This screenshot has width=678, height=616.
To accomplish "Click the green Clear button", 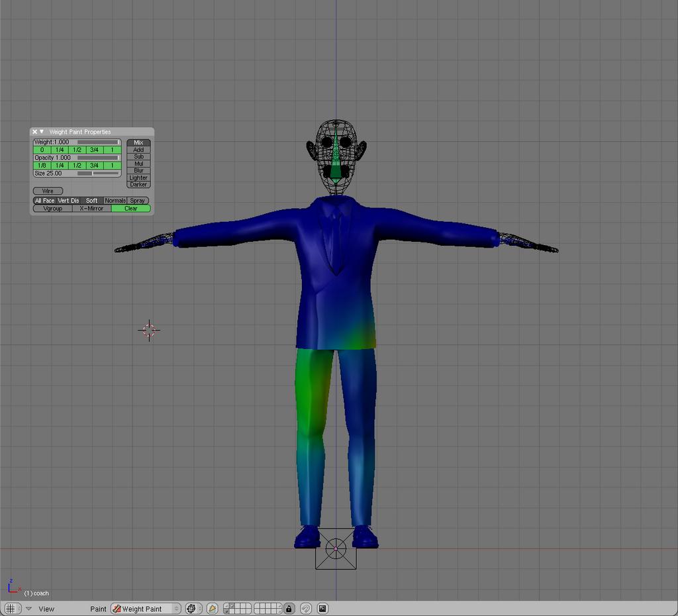I will click(131, 208).
